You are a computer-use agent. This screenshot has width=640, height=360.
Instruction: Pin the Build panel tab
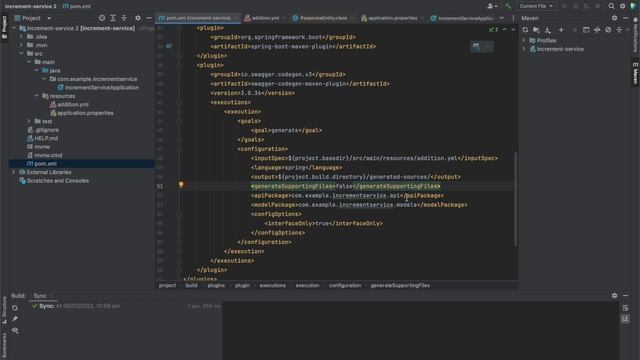[15, 319]
